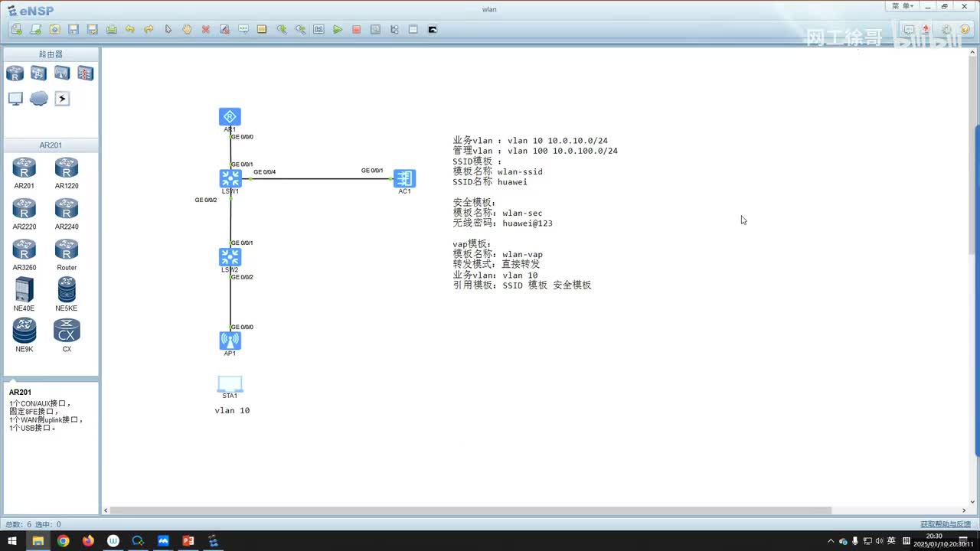This screenshot has width=980, height=551.
Task: Open the eNSP settings gear
Action: click(946, 30)
